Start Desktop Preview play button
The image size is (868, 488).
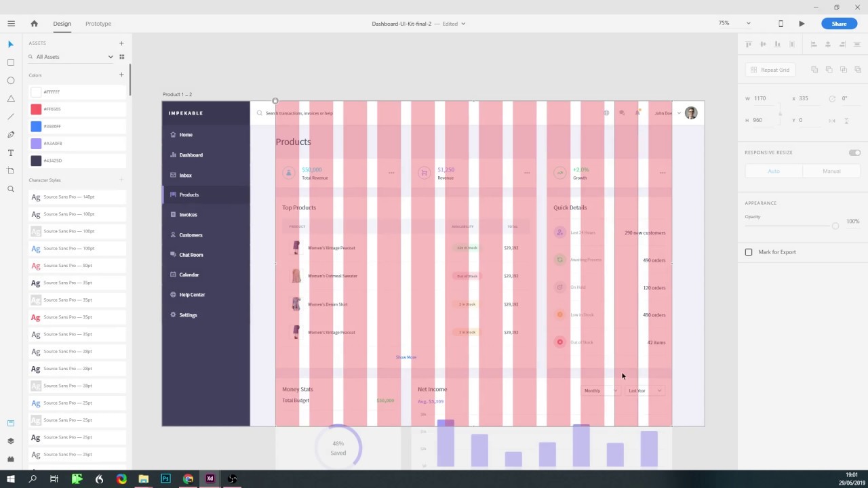tap(802, 24)
